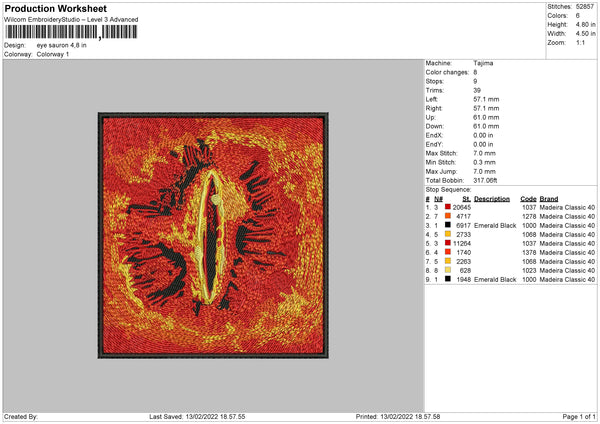This screenshot has width=600, height=424.
Task: Click the 'Last Saved: 13/02/2022 18.57.55' text
Action: (197, 417)
